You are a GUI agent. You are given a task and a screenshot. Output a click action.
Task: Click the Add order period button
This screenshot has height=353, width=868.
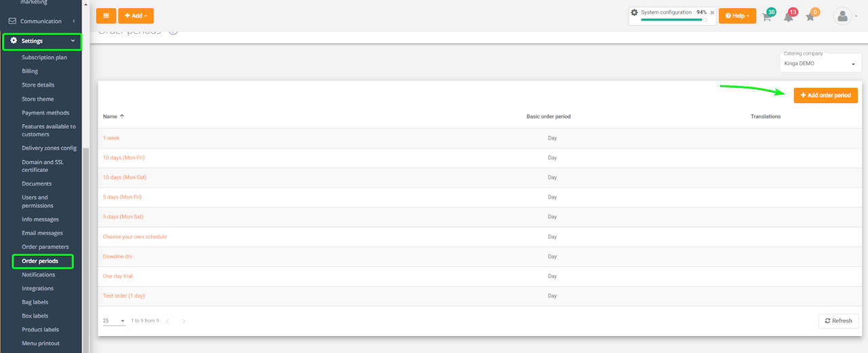(x=825, y=96)
